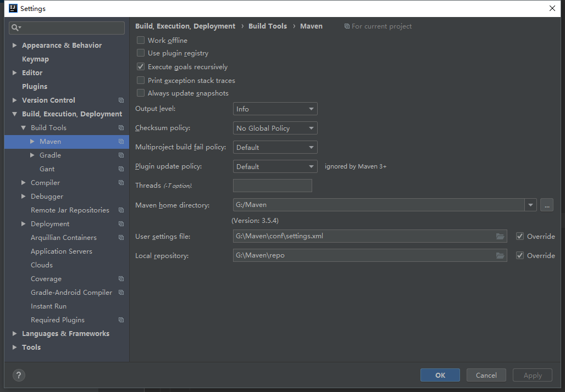The image size is (565, 392).
Task: Click the settings search field
Action: tap(67, 27)
